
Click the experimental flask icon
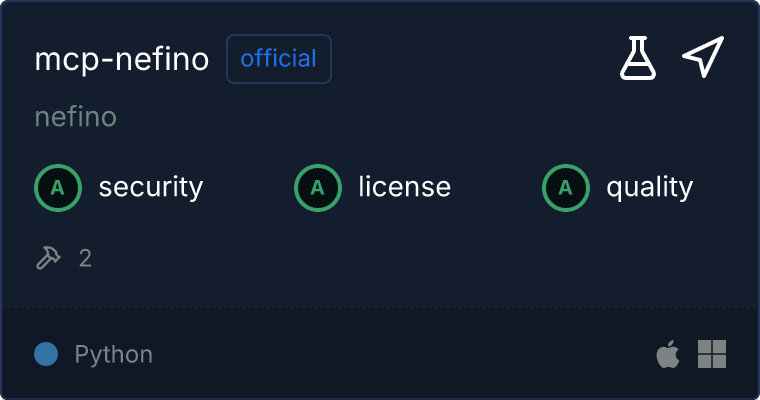pos(638,59)
